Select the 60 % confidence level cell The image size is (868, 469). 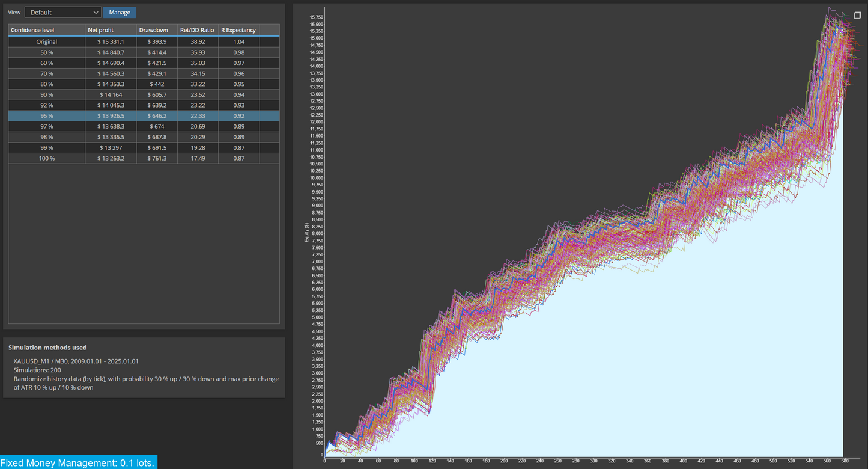47,63
